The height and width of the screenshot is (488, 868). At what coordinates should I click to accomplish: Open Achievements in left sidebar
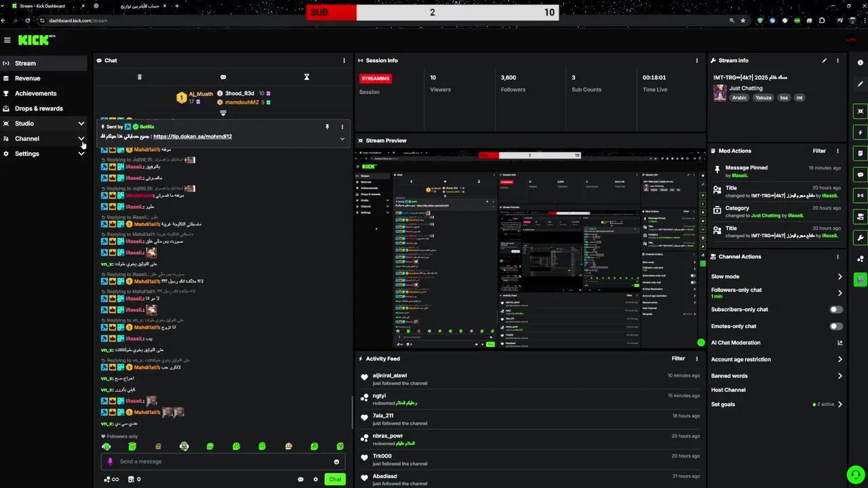[x=44, y=94]
